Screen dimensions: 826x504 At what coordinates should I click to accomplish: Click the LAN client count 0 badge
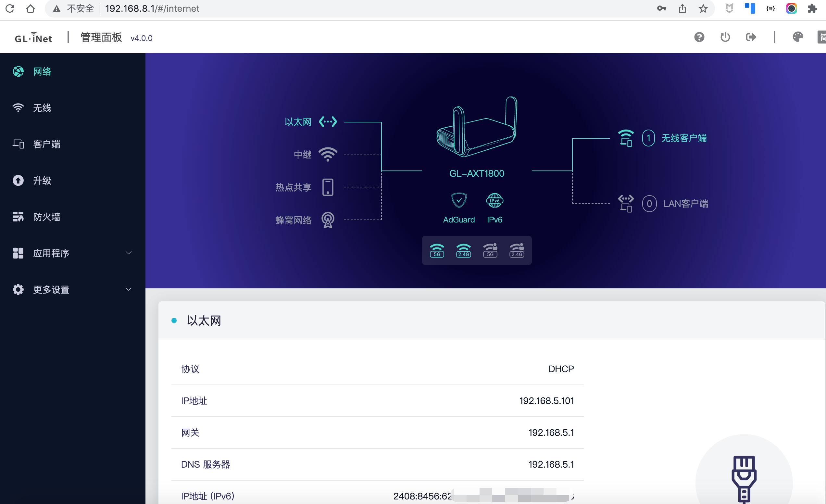point(649,204)
